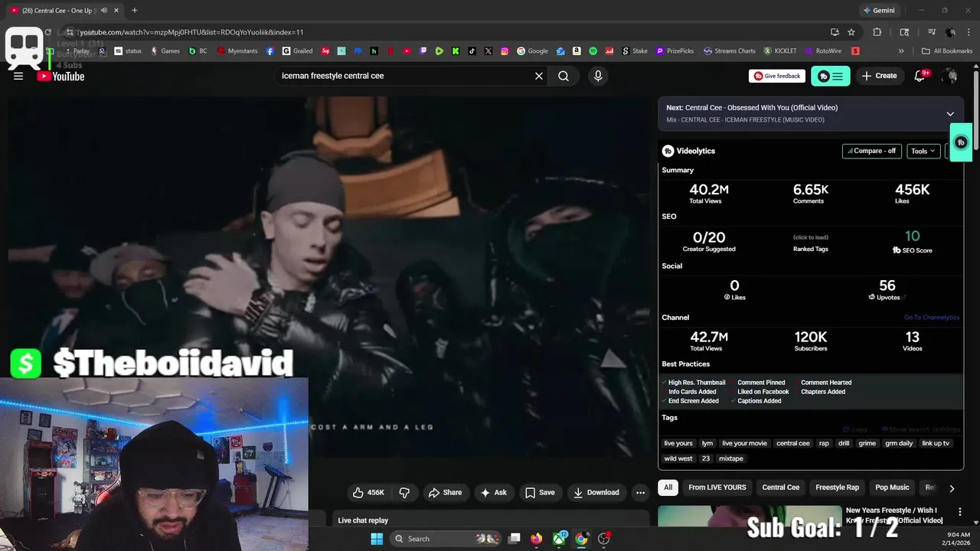Show more topic chips with right arrow
980x551 pixels.
[952, 487]
